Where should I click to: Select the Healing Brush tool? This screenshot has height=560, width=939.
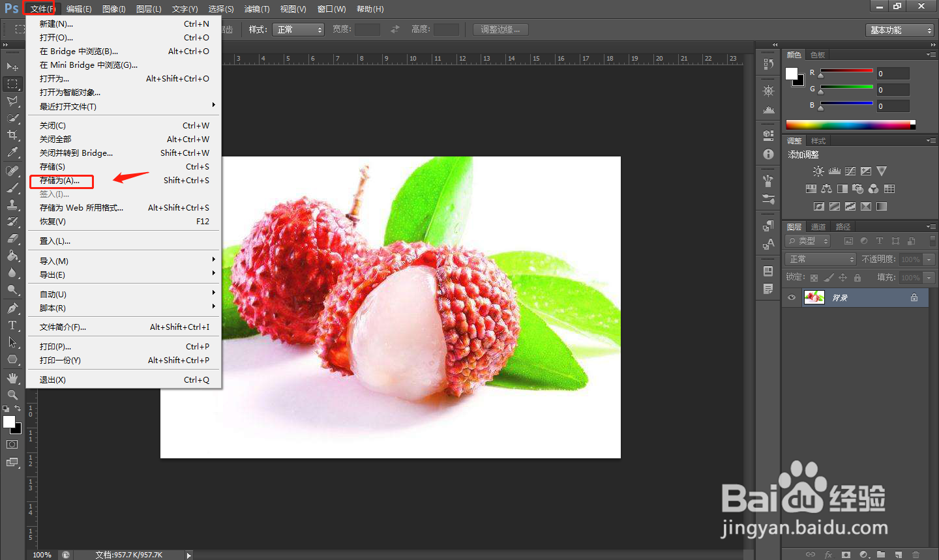[12, 171]
